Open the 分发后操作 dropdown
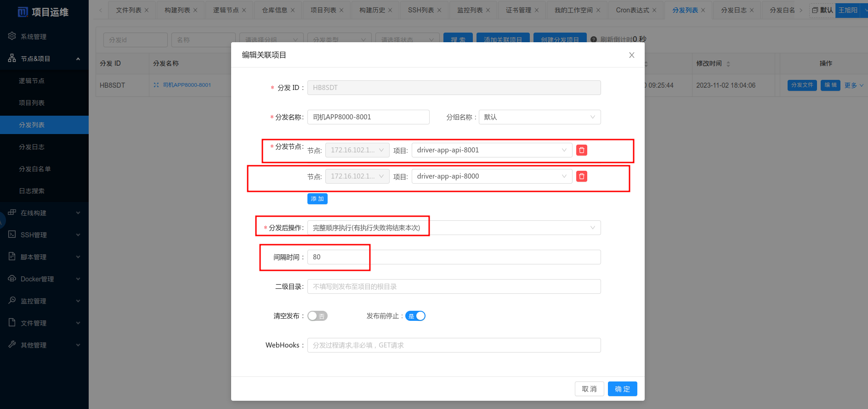868x409 pixels. click(x=454, y=228)
